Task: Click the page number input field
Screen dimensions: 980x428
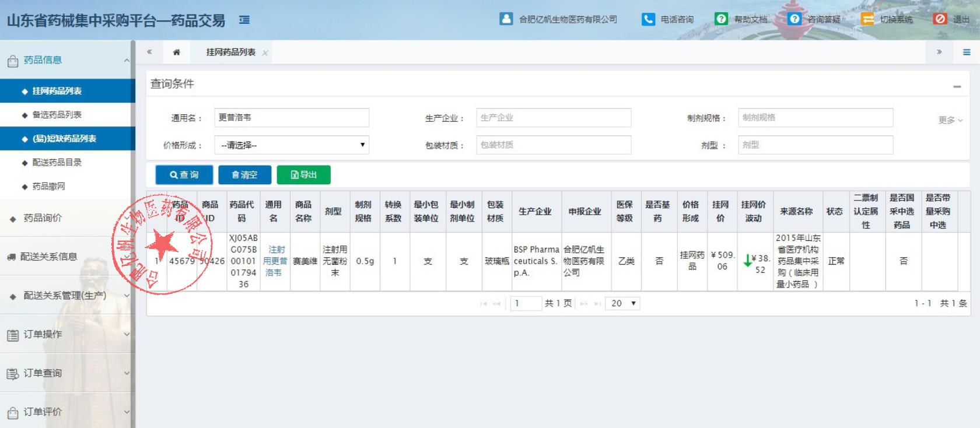Action: pyautogui.click(x=526, y=303)
